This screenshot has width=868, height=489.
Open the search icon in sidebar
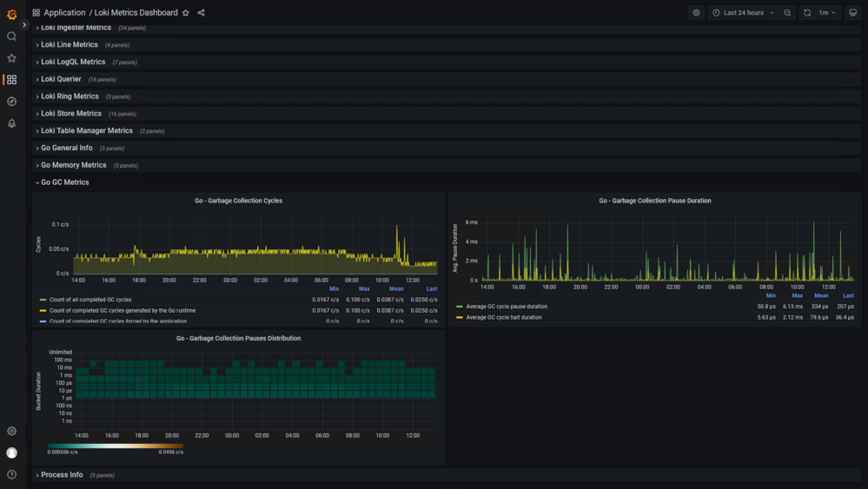(x=11, y=36)
